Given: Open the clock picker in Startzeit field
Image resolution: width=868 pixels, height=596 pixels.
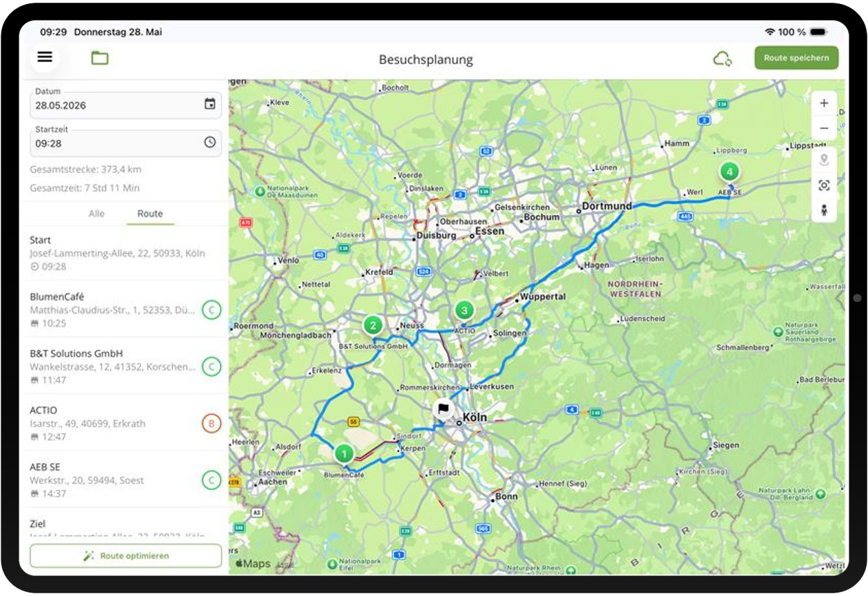Looking at the screenshot, I should click(x=210, y=142).
